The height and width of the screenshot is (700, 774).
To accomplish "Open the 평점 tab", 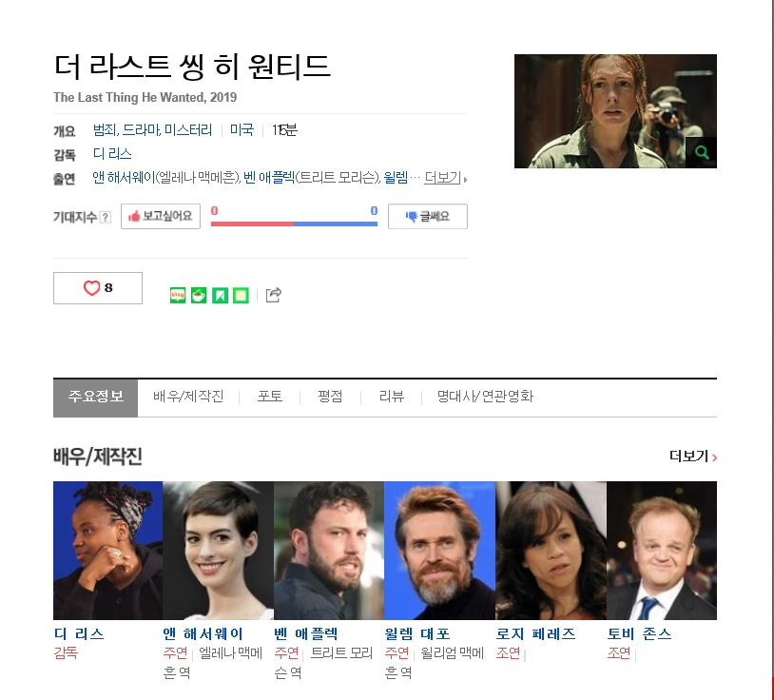I will point(330,397).
